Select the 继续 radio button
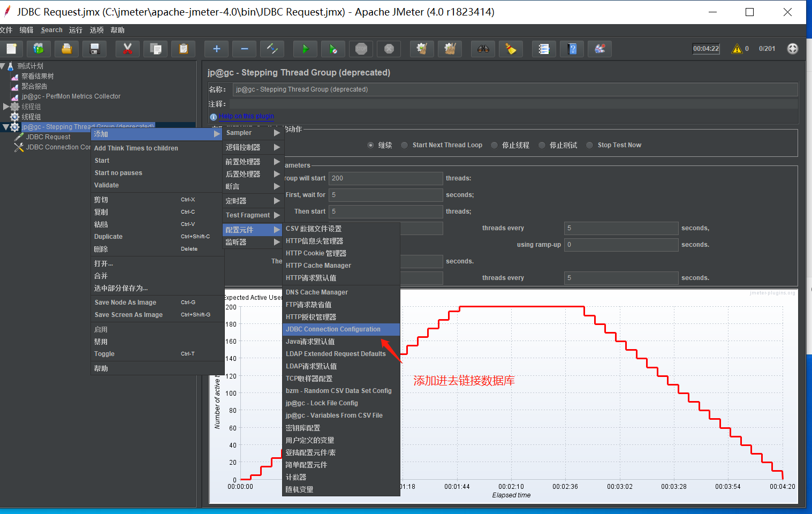This screenshot has height=514, width=812. (370, 145)
